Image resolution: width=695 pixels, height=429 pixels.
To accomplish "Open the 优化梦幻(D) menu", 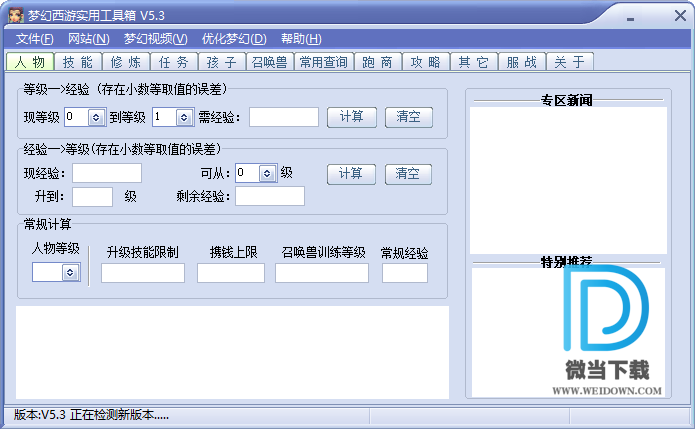I will [234, 39].
